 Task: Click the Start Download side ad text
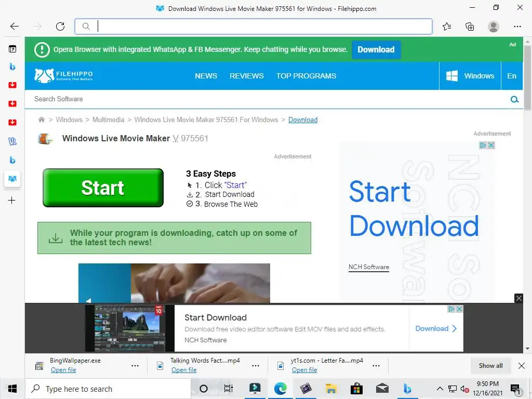point(414,209)
